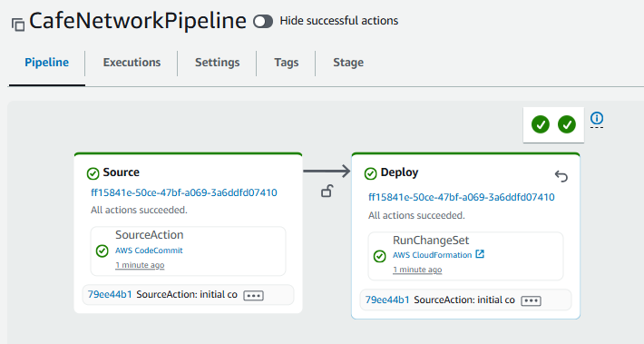Click second green checkmark in status legend
This screenshot has width=644, height=344.
pyautogui.click(x=567, y=124)
